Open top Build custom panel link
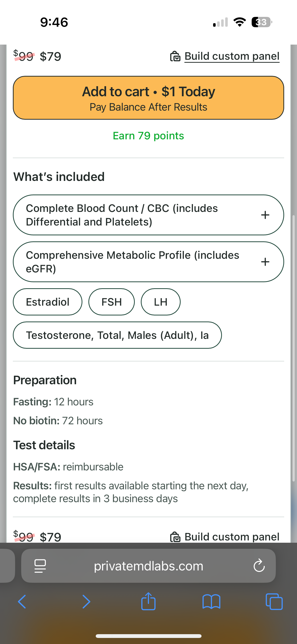297x644 pixels. pos(232,56)
